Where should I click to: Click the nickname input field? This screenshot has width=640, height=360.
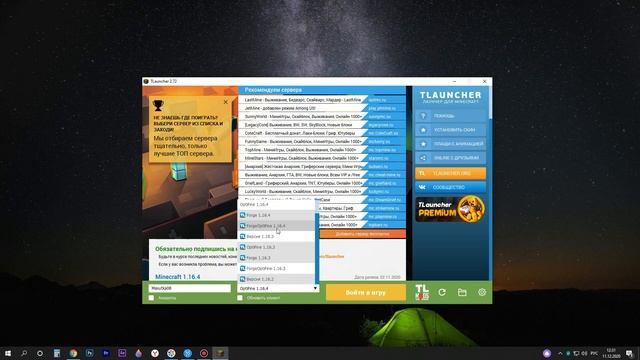pyautogui.click(x=190, y=288)
